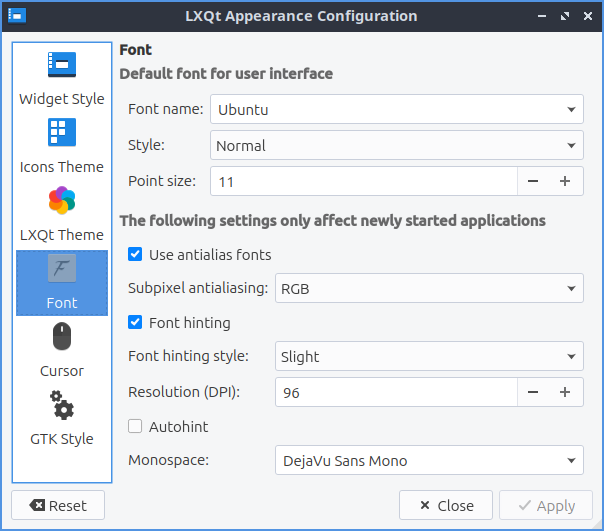Open the Cursor mouse icon
This screenshot has height=531, width=604.
(61, 338)
